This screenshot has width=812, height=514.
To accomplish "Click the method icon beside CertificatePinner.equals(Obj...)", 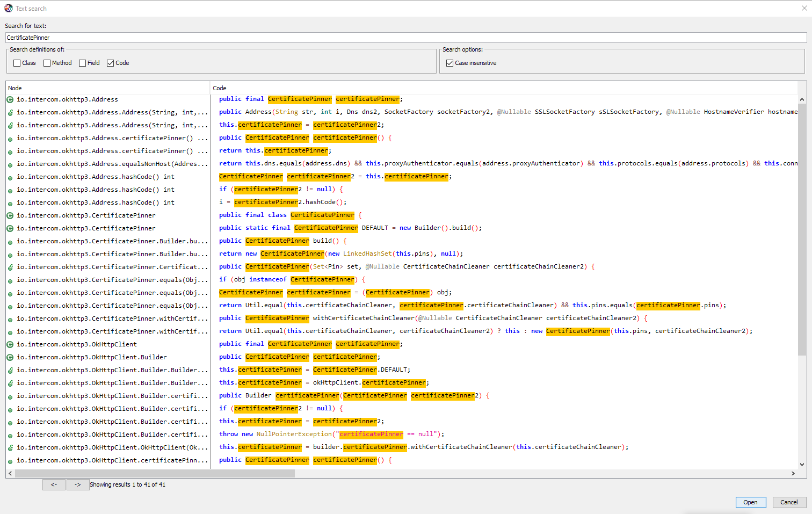I will [10, 280].
